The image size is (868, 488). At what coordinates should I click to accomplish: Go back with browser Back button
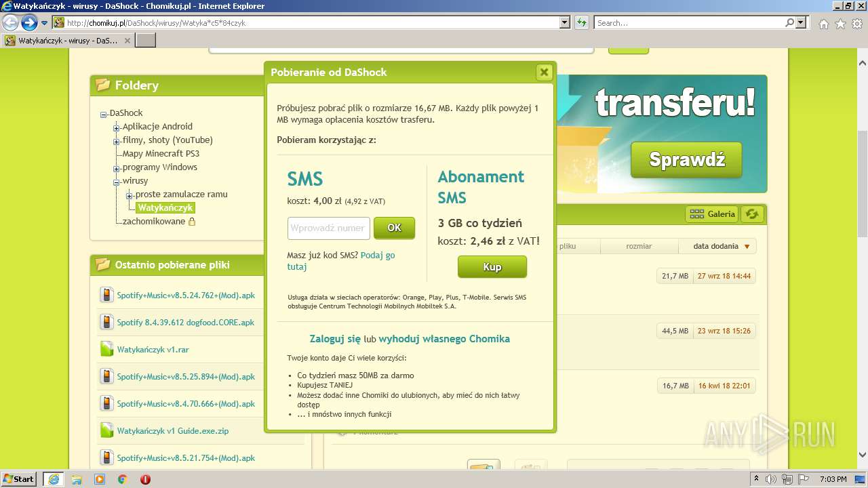pyautogui.click(x=10, y=23)
